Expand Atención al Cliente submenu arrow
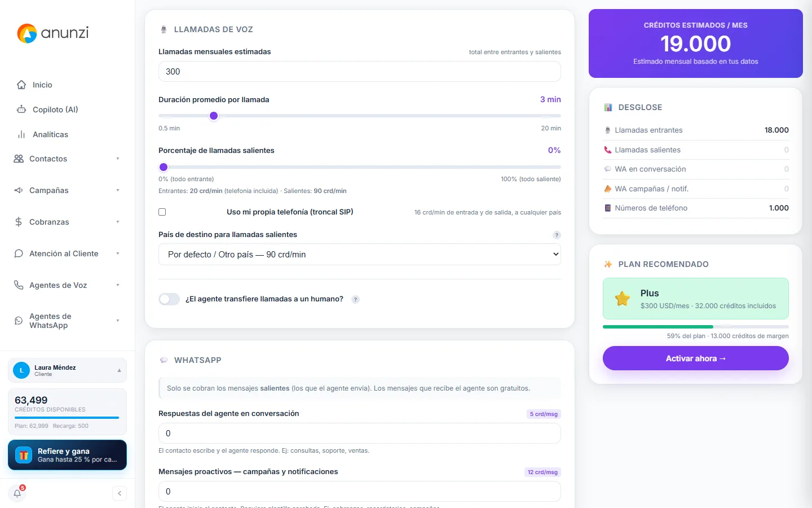Image resolution: width=812 pixels, height=508 pixels. coord(118,253)
